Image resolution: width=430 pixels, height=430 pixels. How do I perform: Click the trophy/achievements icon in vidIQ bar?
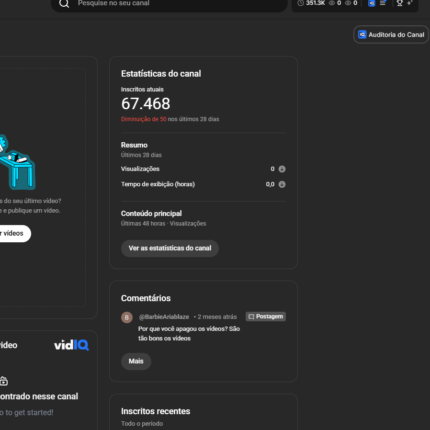click(400, 3)
